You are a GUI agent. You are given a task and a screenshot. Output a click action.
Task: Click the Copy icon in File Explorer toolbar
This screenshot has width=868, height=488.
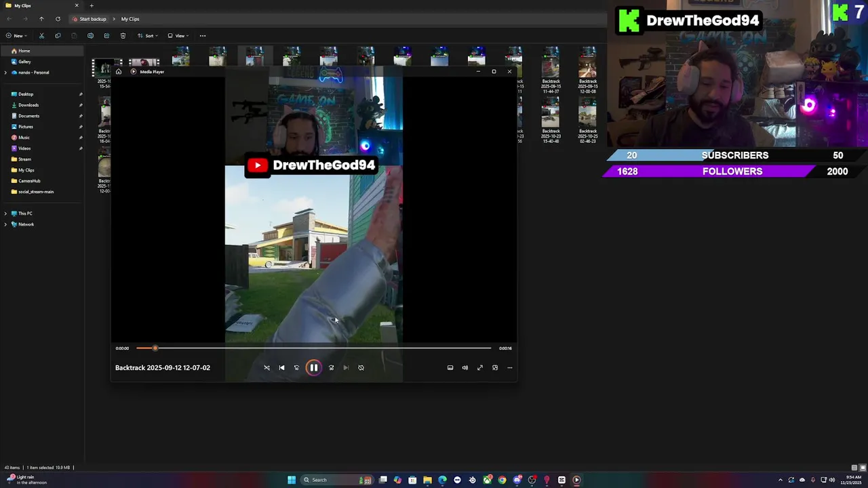58,36
